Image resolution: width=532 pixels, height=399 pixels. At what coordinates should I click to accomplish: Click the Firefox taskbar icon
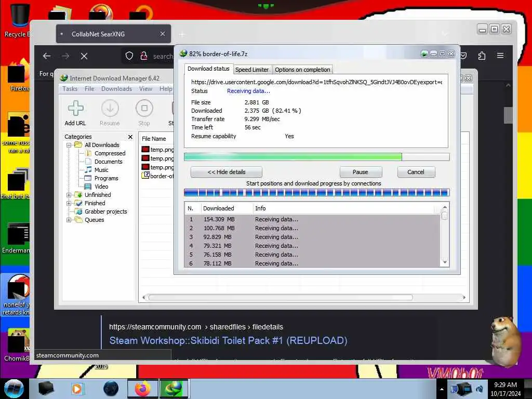(x=142, y=389)
